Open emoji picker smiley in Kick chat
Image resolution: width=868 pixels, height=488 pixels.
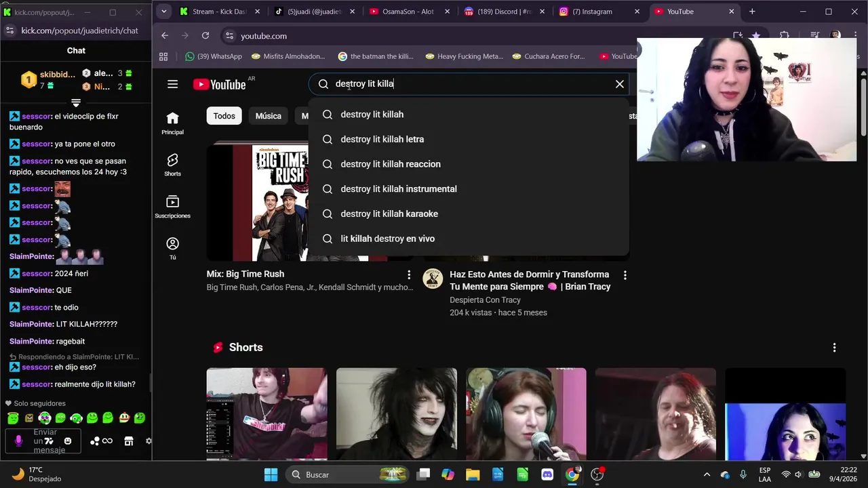coord(67,441)
